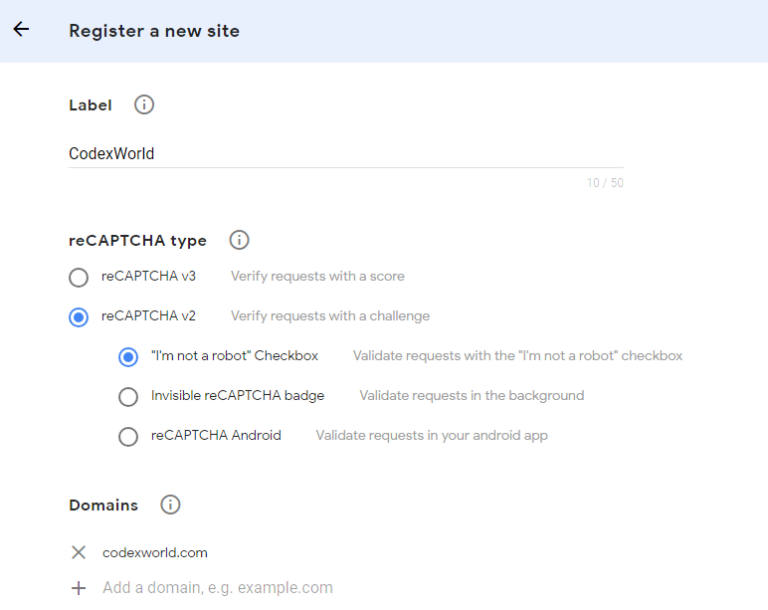768x610 pixels.
Task: Click the reCAPTCHA v2 label text
Action: click(x=148, y=316)
